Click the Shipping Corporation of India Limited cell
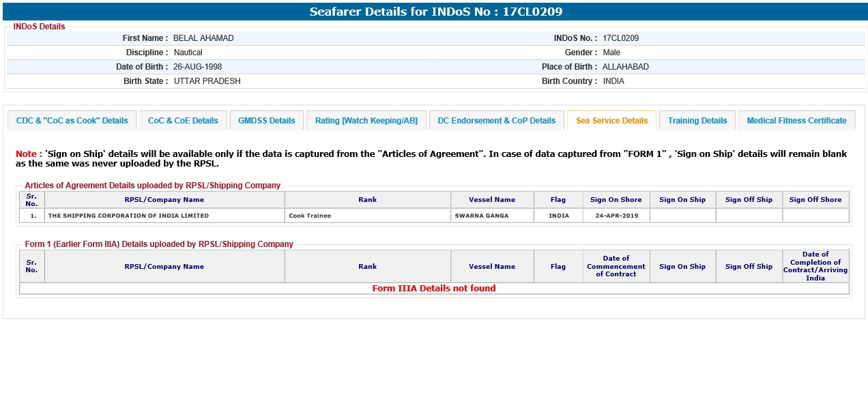The image size is (868, 408). pyautogui.click(x=128, y=216)
